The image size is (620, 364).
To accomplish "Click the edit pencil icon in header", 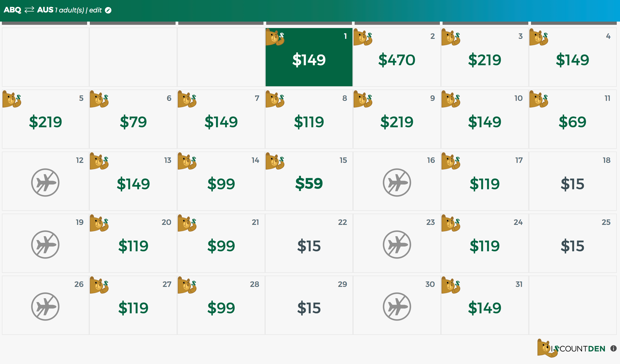I will click(108, 10).
